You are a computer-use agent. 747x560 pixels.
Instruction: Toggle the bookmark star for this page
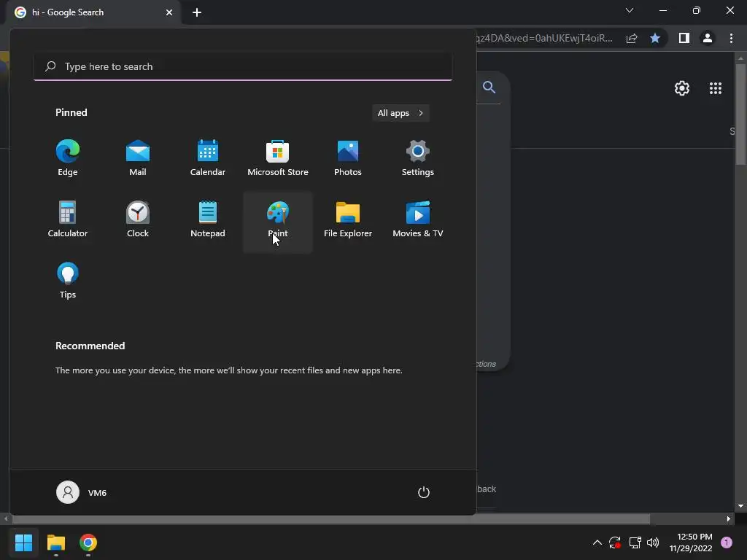click(655, 38)
